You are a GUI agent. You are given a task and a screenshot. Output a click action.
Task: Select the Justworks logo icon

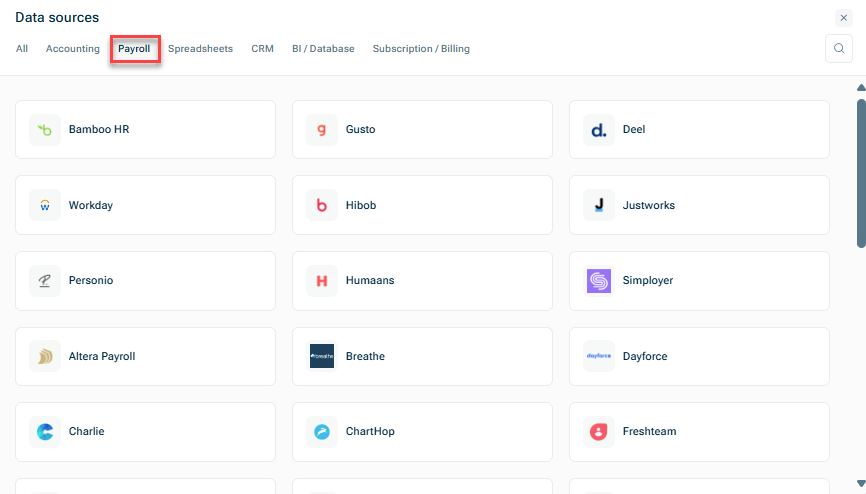[x=599, y=205]
